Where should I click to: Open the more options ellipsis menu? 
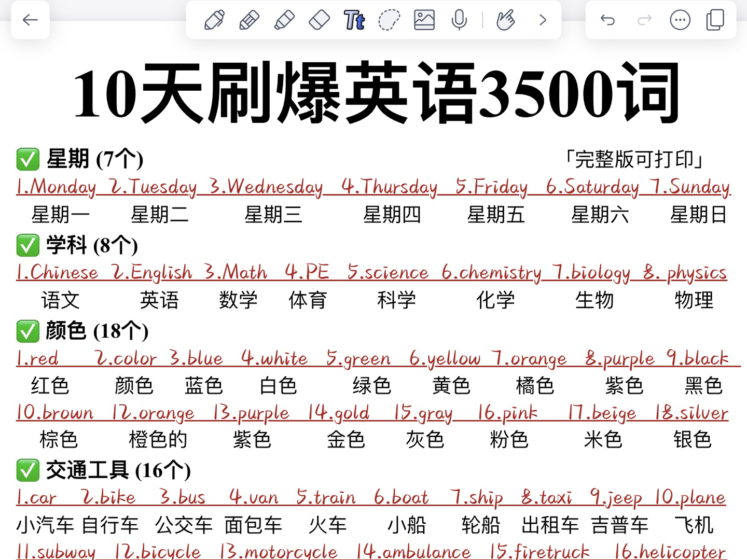pos(680,20)
